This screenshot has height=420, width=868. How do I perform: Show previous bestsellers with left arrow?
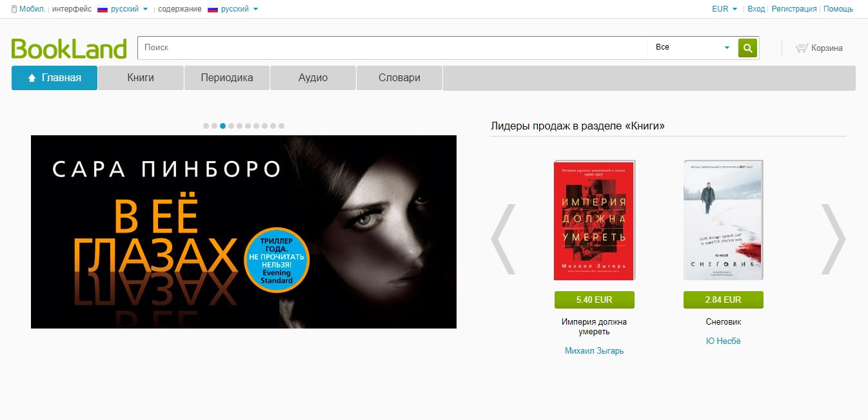click(503, 239)
